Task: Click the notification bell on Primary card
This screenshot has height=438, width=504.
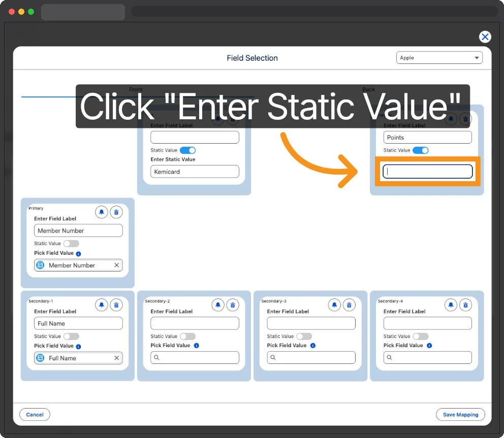Action: [x=102, y=212]
